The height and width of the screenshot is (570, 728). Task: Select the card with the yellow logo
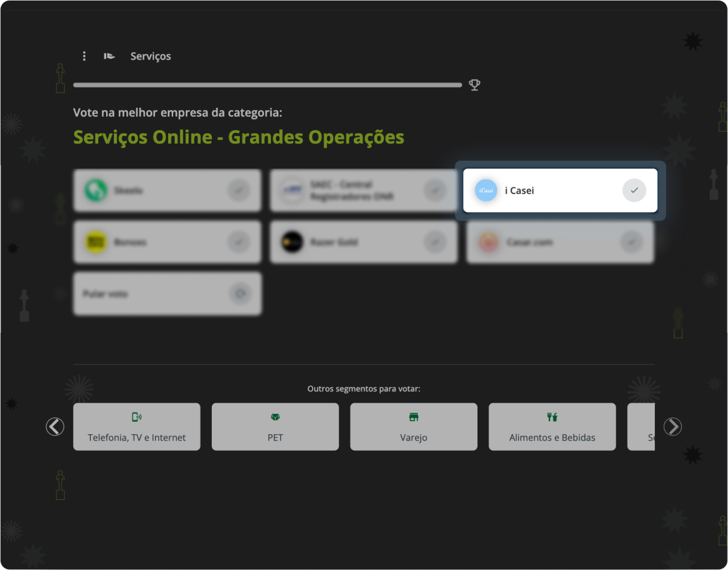[x=167, y=242]
